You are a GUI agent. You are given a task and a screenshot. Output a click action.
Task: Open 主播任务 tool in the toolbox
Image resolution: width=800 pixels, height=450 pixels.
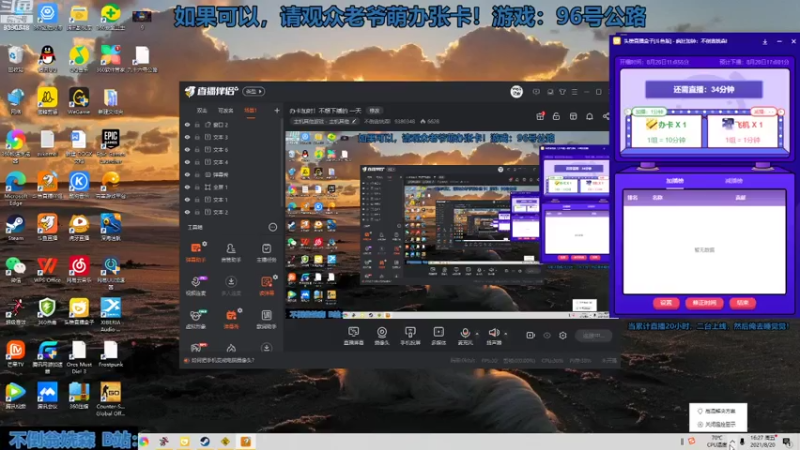click(x=266, y=252)
